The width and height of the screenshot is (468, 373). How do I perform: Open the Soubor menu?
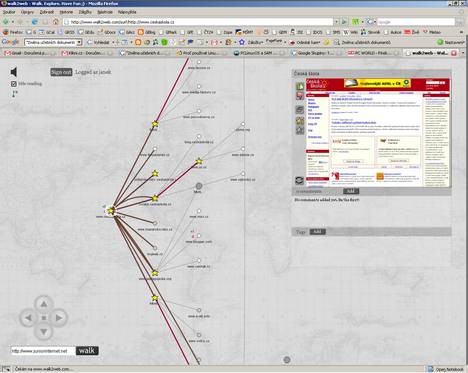(x=9, y=12)
